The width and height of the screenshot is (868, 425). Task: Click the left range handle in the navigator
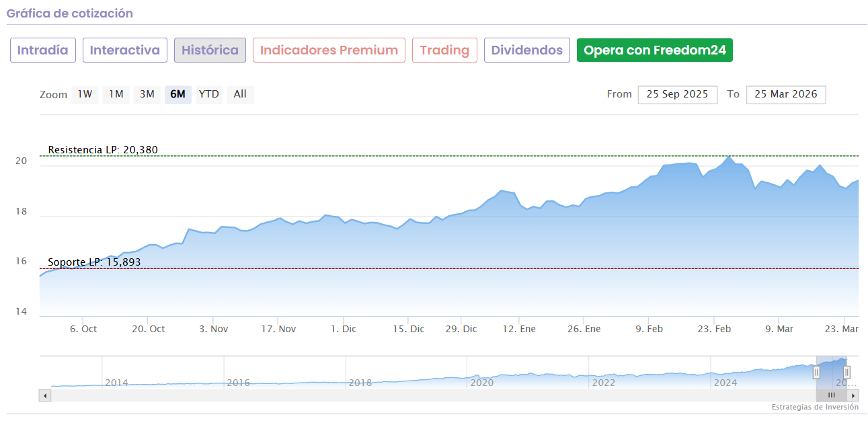coord(816,372)
